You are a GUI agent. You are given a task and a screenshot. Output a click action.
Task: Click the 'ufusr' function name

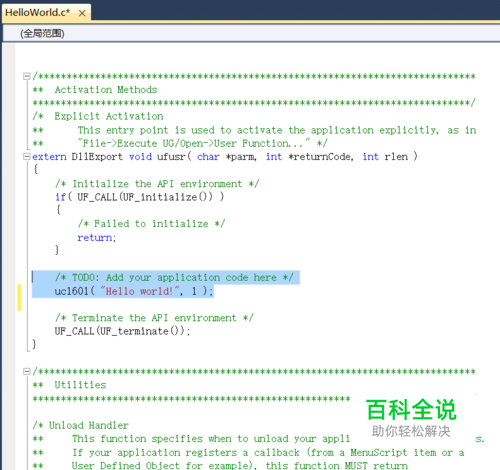171,157
